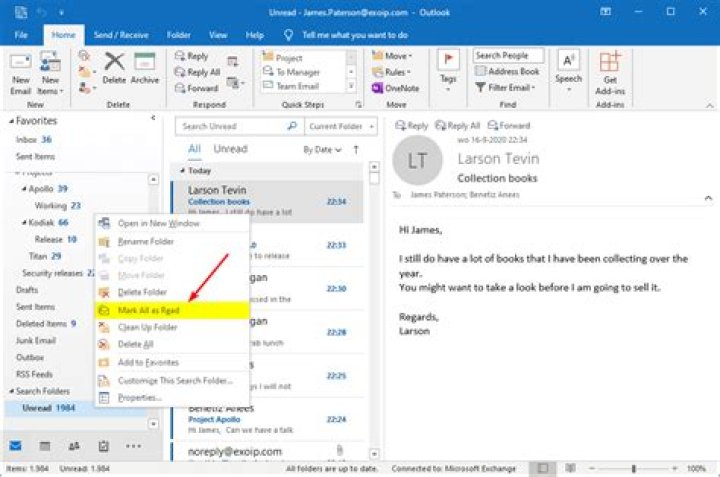
Task: Open OneNote from Move group
Action: pos(396,88)
